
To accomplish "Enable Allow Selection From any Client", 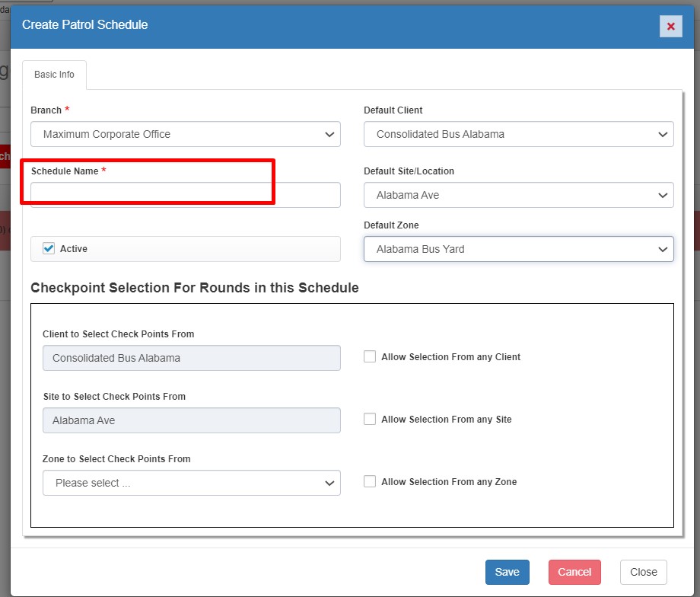I will pos(370,356).
